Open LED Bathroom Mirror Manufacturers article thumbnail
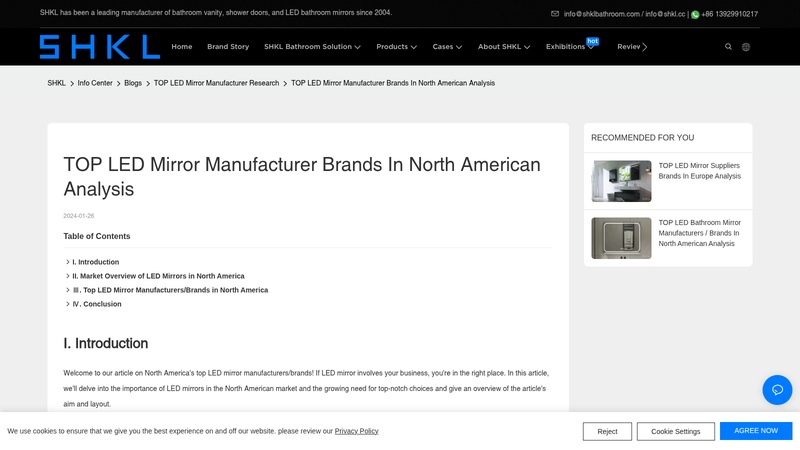The height and width of the screenshot is (450, 800). coord(621,238)
